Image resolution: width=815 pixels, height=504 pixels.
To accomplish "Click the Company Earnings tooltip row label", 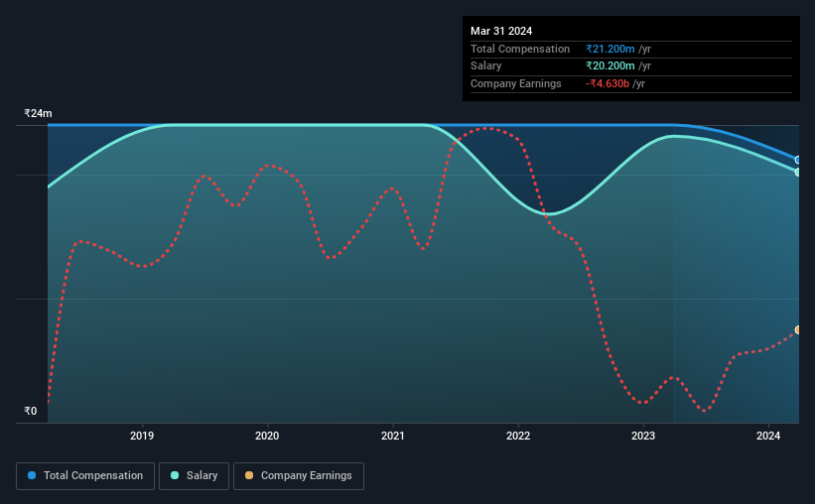I will (x=515, y=83).
